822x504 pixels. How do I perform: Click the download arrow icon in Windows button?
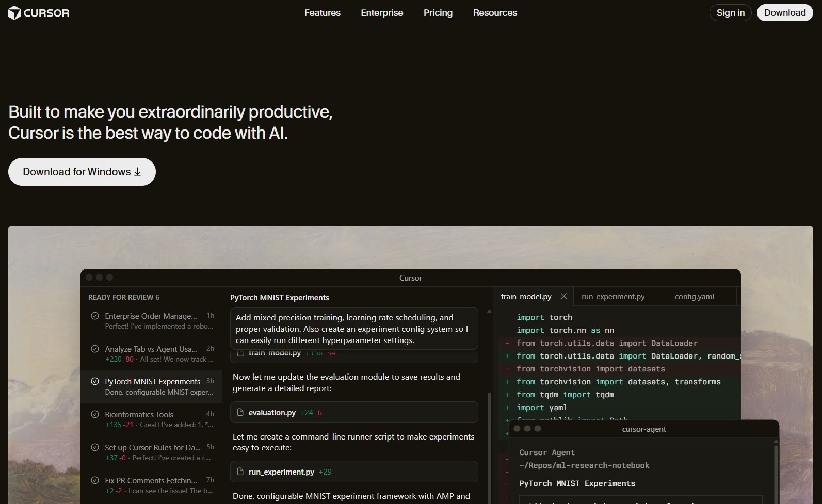click(x=137, y=172)
